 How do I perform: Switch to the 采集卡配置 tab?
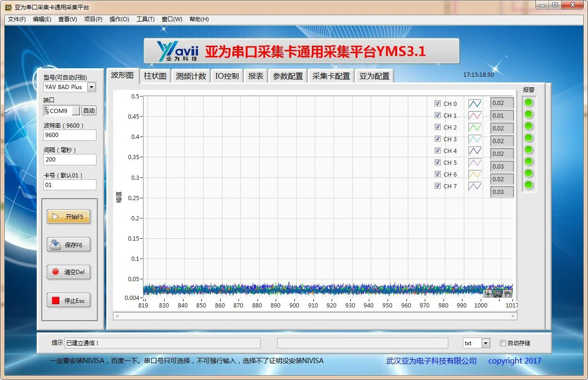(331, 76)
